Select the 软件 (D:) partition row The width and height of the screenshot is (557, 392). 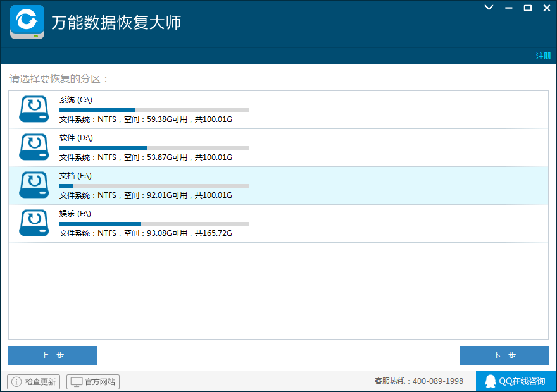click(x=278, y=147)
